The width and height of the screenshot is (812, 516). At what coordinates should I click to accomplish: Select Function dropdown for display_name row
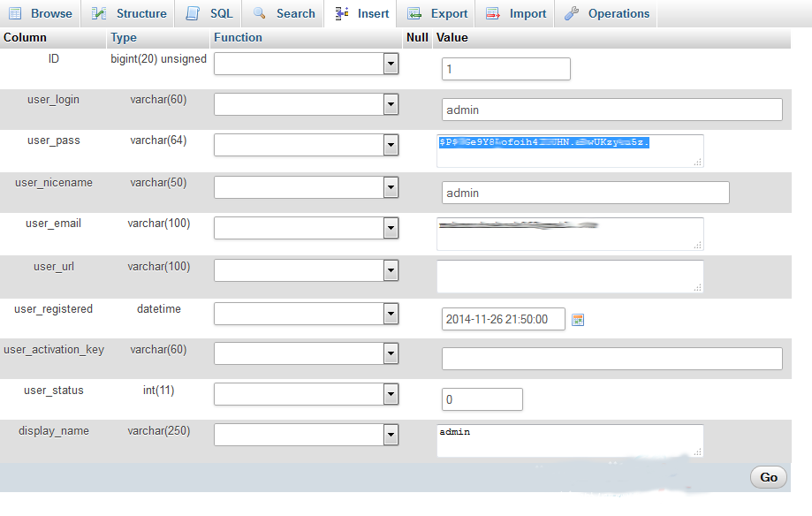306,435
